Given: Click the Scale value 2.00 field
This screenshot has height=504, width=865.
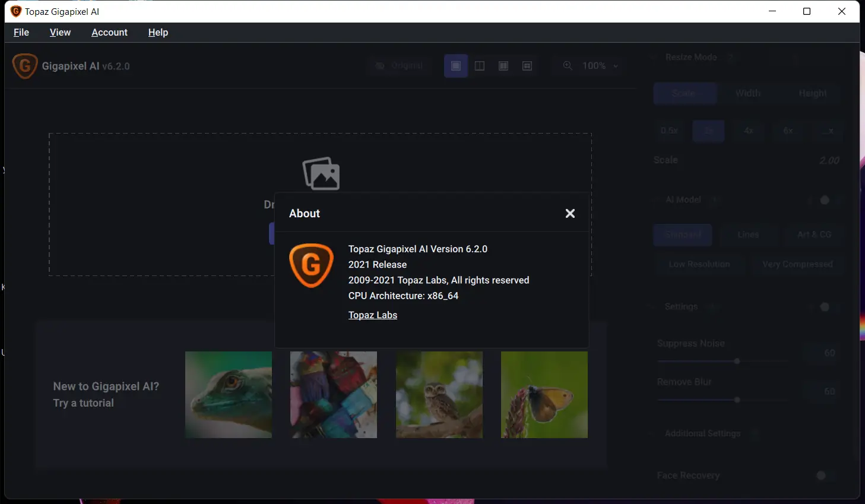Looking at the screenshot, I should 829,160.
